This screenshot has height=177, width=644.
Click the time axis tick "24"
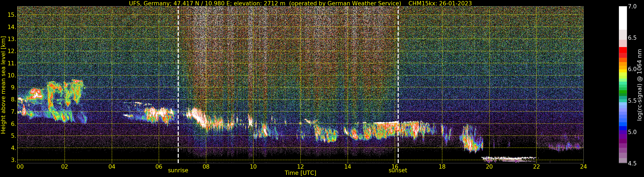(583, 167)
